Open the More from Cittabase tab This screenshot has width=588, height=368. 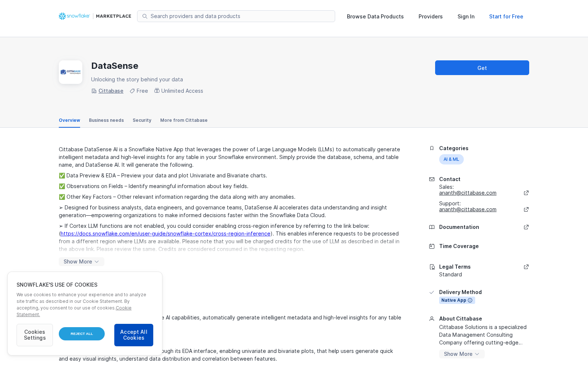coord(184,120)
